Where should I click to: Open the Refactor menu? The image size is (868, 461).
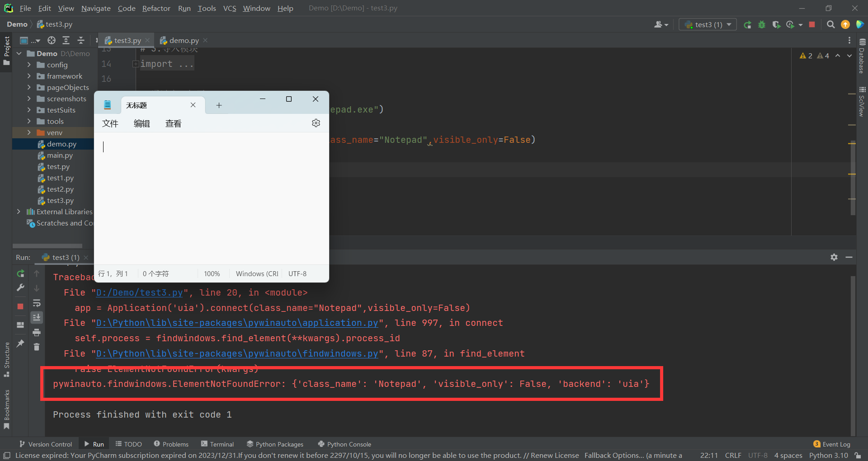click(x=156, y=8)
